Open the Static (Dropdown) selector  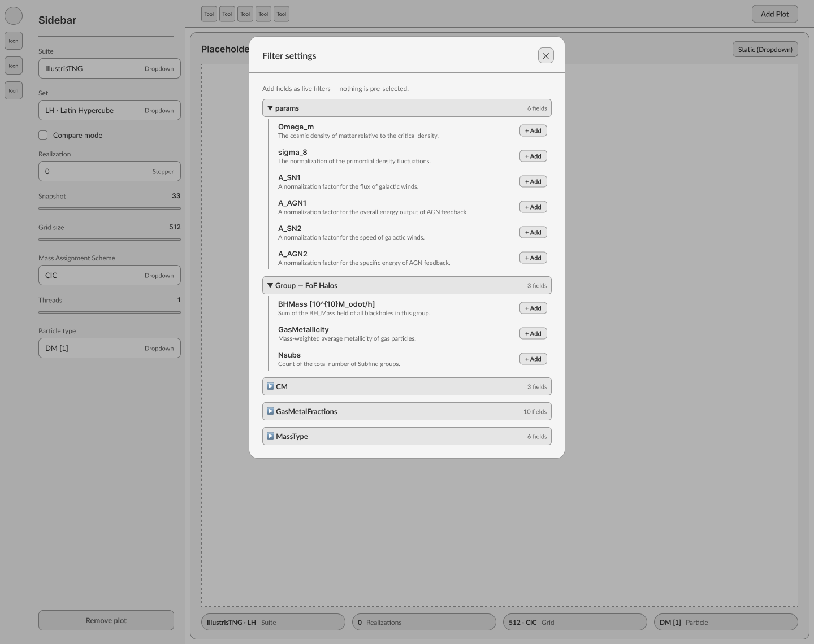[765, 49]
